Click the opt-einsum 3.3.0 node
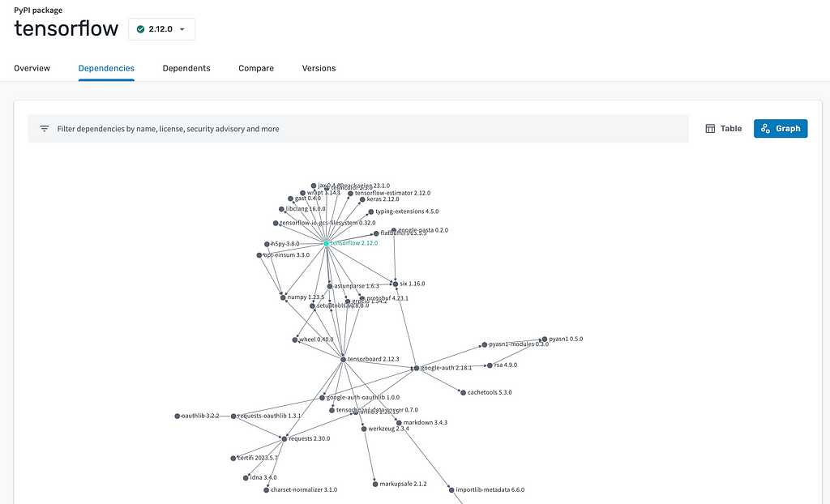The height and width of the screenshot is (504, 830). pos(259,255)
